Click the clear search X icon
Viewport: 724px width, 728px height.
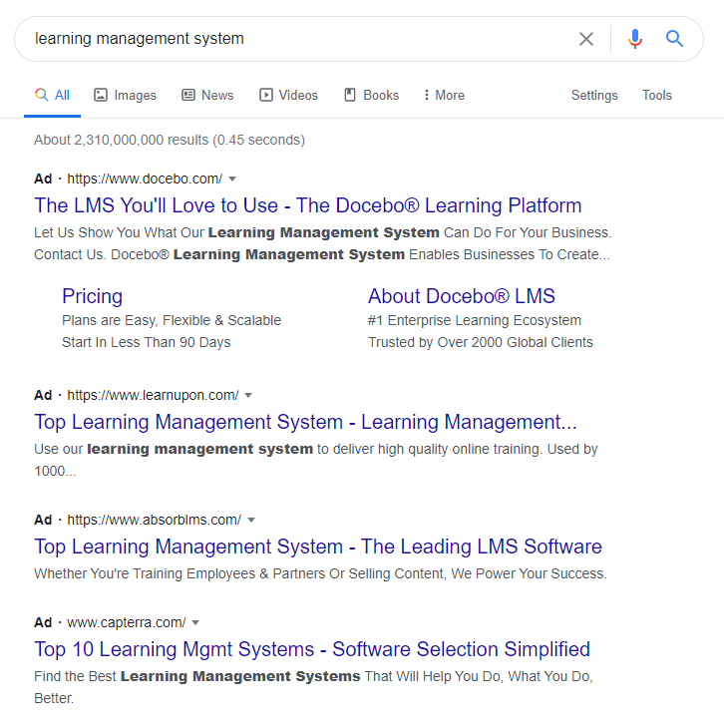(x=586, y=39)
